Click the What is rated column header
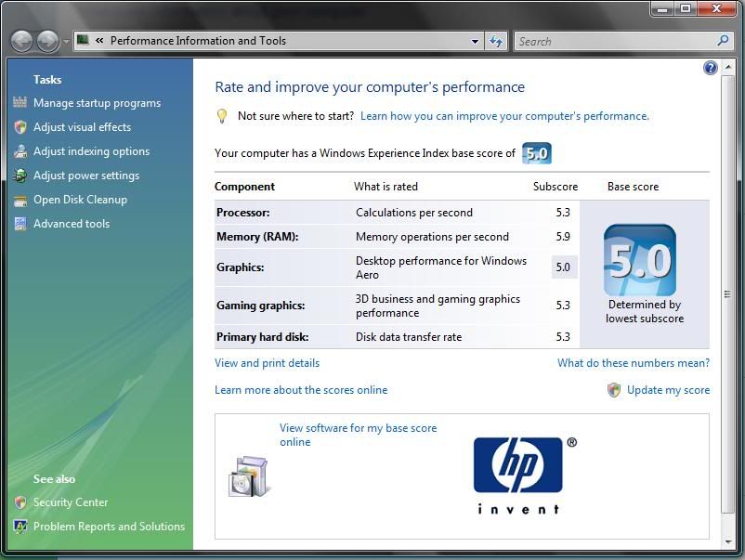745x560 pixels. tap(386, 186)
